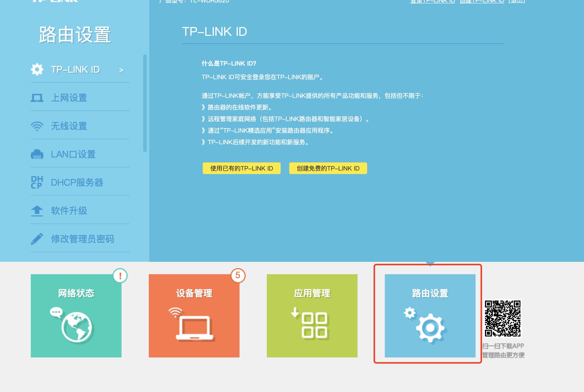Click 创建免费的TP-LINK ID button

(328, 168)
